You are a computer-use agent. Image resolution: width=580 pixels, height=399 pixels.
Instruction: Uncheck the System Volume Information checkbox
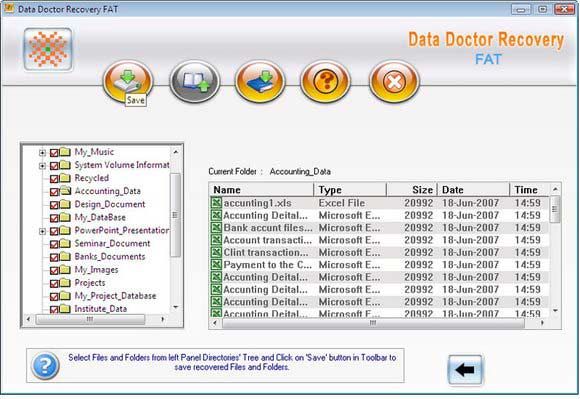click(54, 166)
